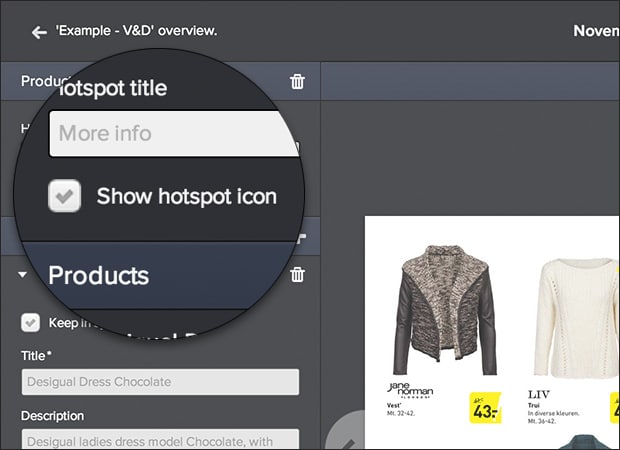Click Title field with Desigual Dress Chocolate
This screenshot has width=620, height=450.
(160, 382)
